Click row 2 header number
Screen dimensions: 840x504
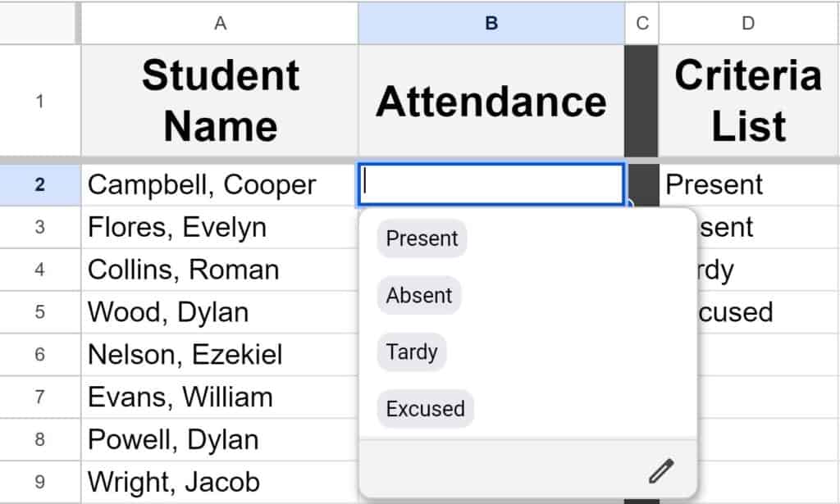39,184
